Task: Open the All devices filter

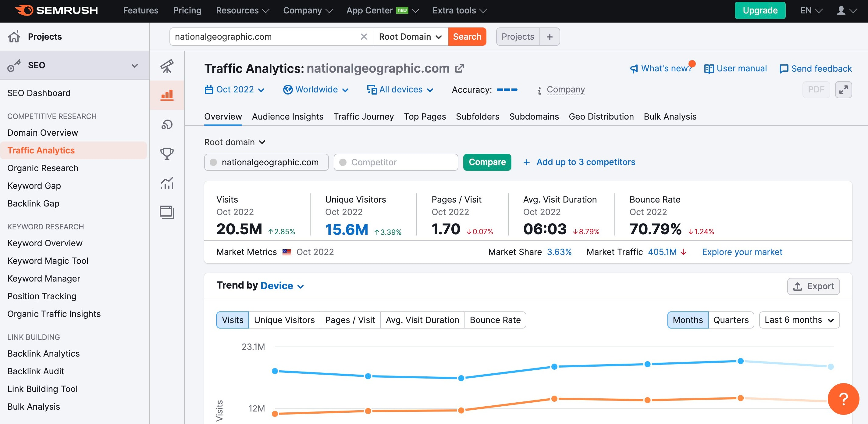Action: (x=400, y=89)
